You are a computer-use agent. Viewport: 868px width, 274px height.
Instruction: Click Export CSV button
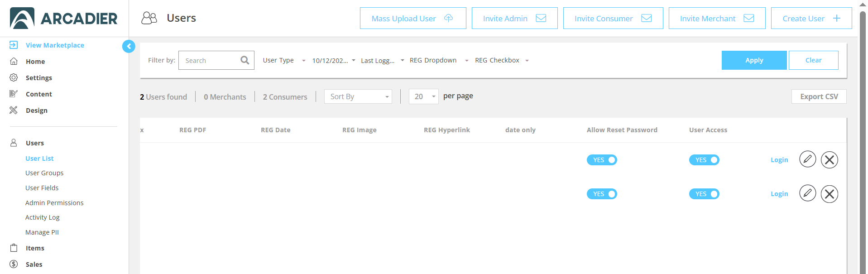tap(819, 96)
